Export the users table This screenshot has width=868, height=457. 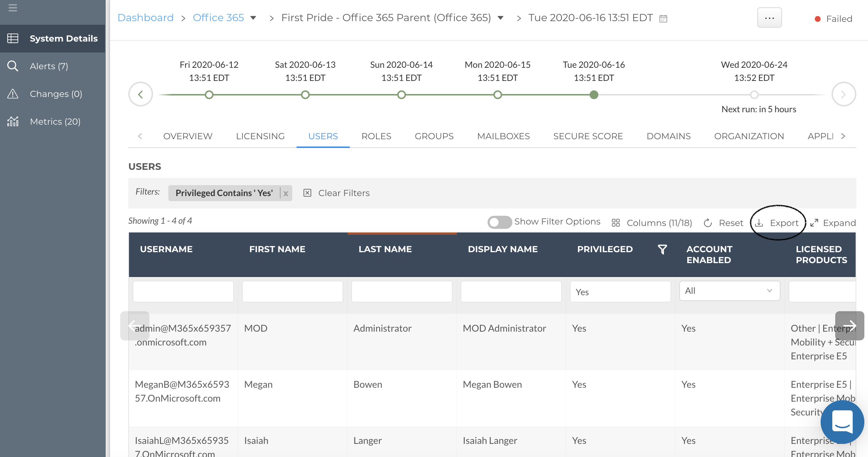pyautogui.click(x=777, y=223)
